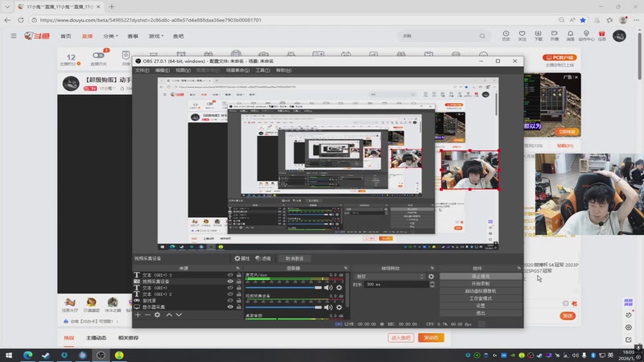Open the 任务 gift icon
The height and width of the screenshot is (362, 644).
pos(601,35)
